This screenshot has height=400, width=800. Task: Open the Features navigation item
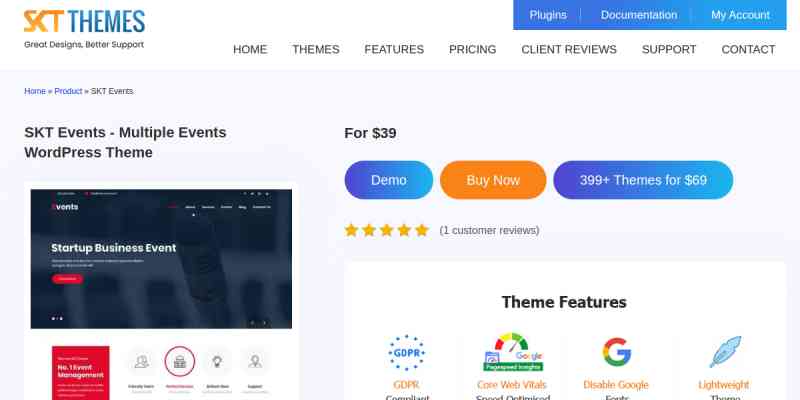(x=394, y=49)
